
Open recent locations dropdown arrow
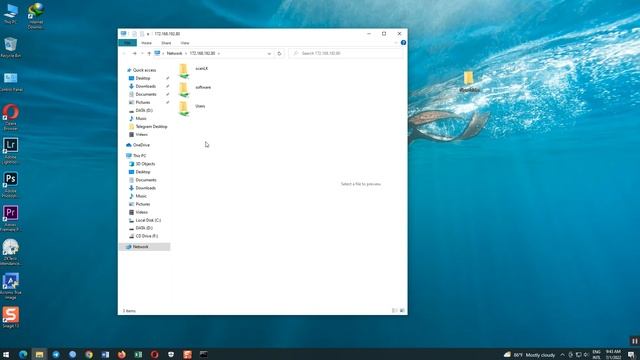click(142, 53)
